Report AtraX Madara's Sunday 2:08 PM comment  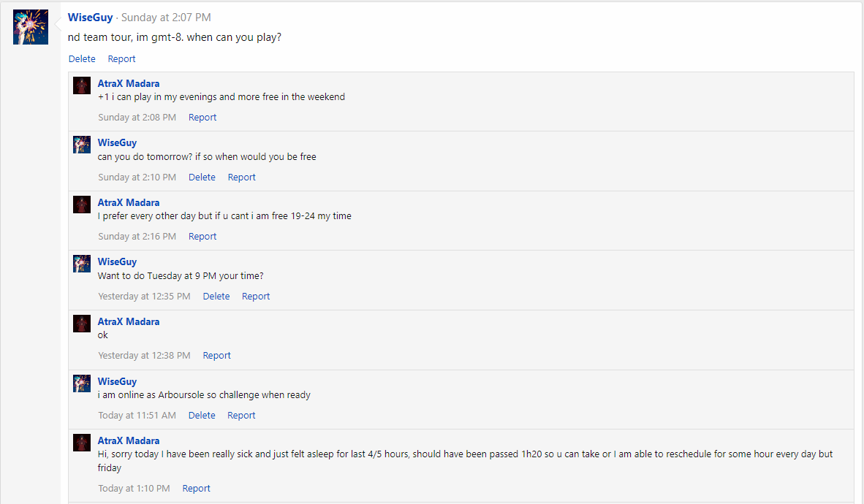point(202,118)
